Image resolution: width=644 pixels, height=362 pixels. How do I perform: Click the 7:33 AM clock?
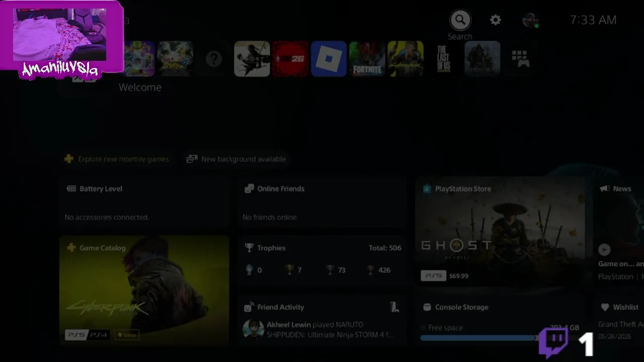pos(593,20)
